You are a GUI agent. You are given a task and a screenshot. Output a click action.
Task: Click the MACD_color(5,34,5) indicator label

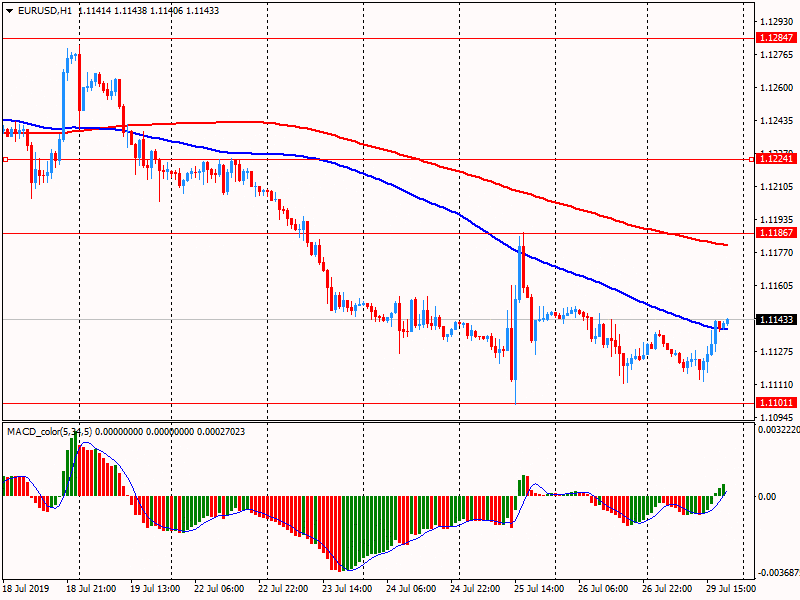[49, 432]
